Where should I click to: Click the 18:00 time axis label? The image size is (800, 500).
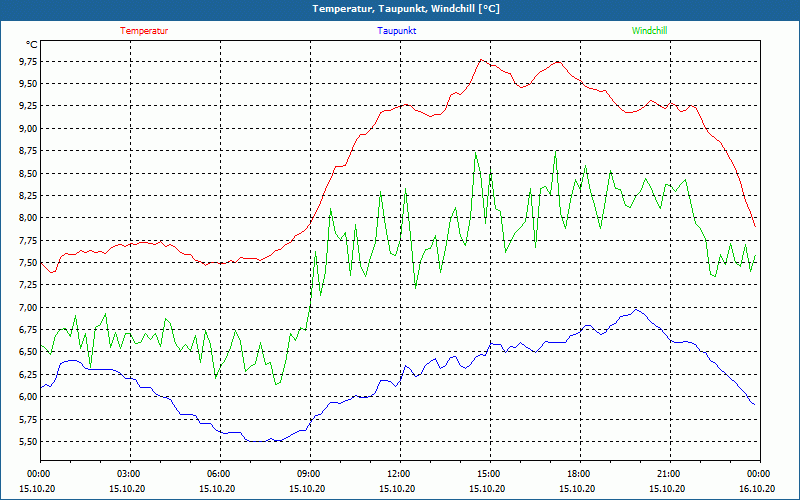(580, 473)
